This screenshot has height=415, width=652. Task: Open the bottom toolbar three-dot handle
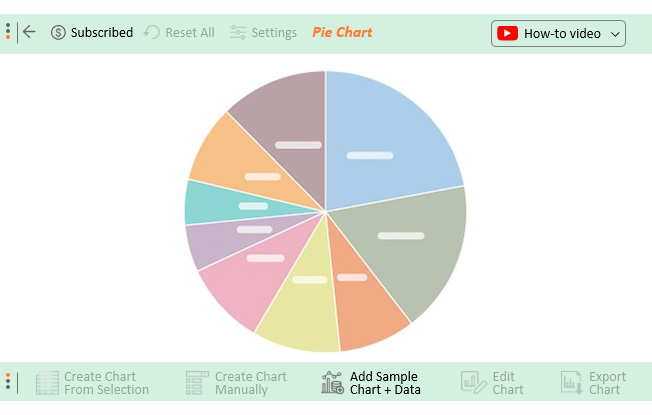click(8, 382)
